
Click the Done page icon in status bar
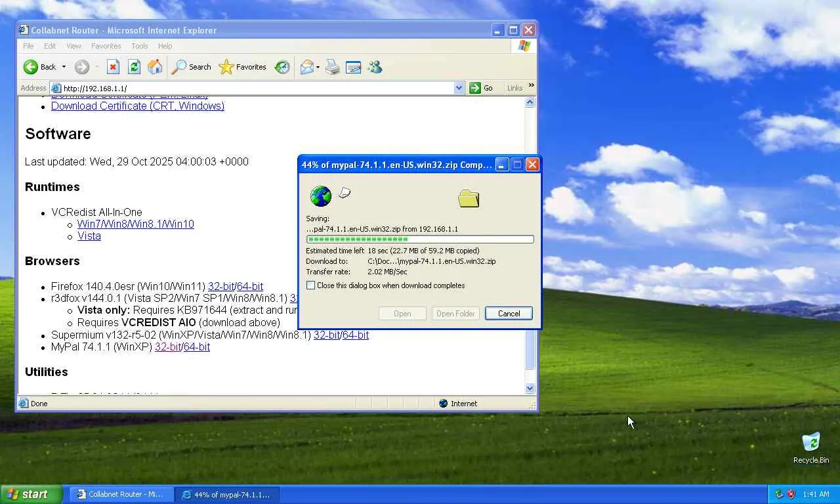pos(24,404)
